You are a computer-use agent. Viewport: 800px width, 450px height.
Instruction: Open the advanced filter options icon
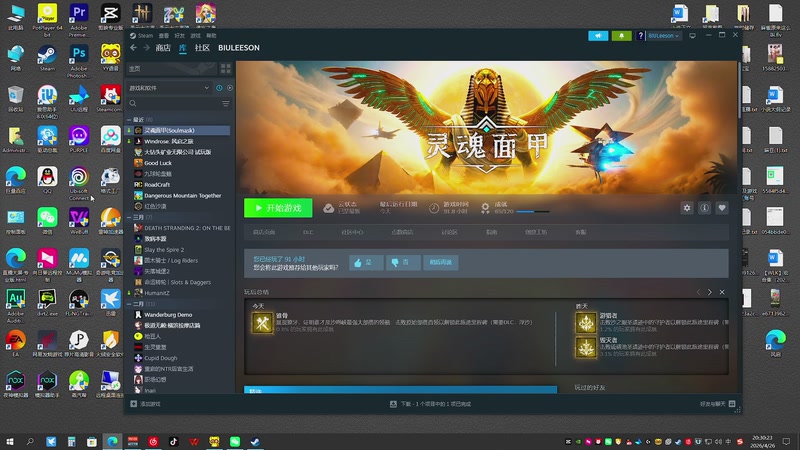click(x=226, y=104)
